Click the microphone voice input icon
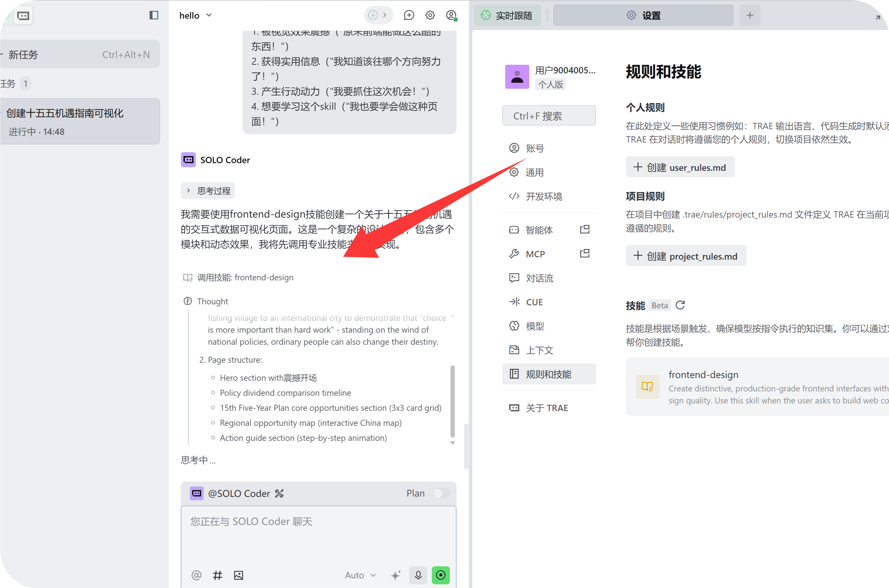 click(418, 575)
